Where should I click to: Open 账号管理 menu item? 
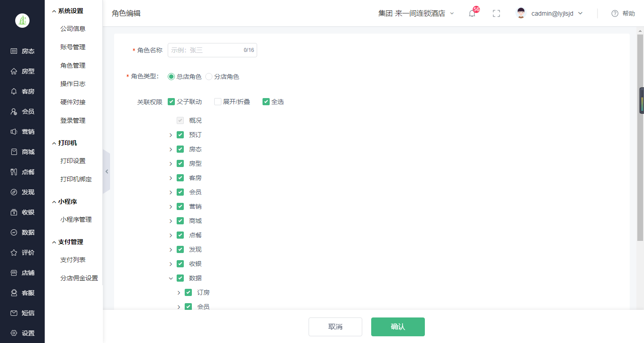73,47
